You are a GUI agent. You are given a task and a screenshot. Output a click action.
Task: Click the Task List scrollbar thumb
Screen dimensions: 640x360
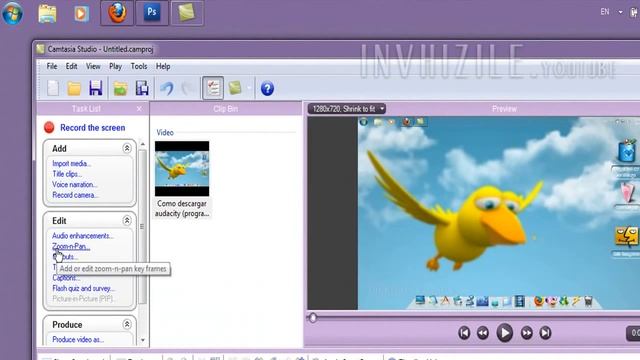[142, 227]
